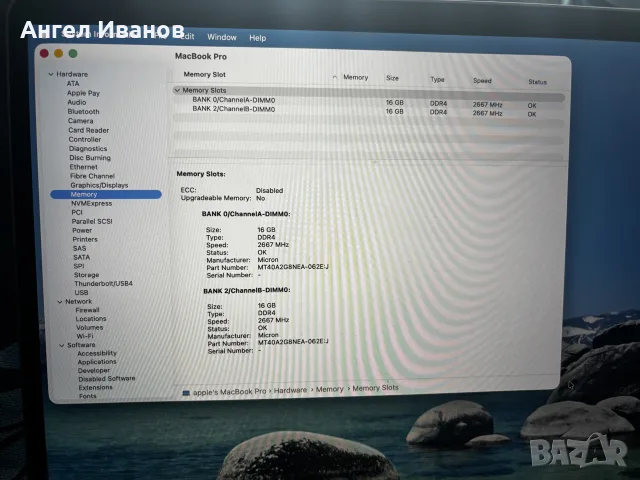Click the yellow minimize window button
This screenshot has height=480, width=640.
click(58, 53)
